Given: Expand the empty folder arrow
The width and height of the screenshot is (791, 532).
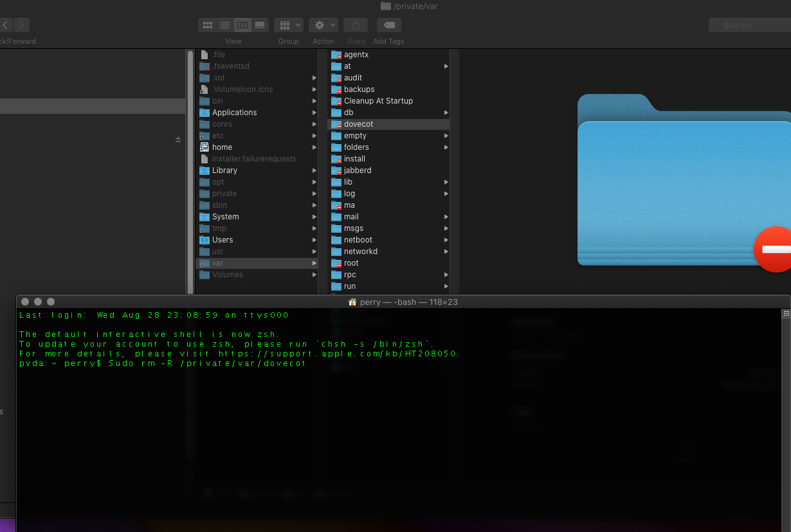Looking at the screenshot, I should tap(446, 136).
